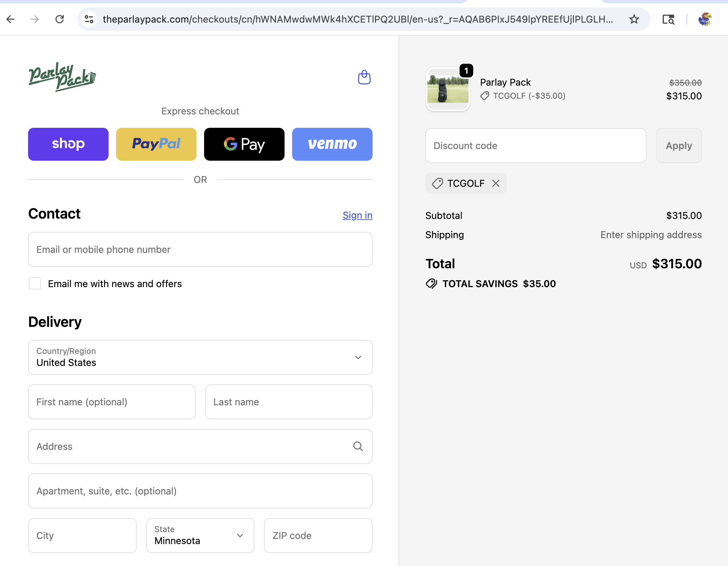Click the address search magnifier icon
The image size is (728, 566).
click(358, 446)
